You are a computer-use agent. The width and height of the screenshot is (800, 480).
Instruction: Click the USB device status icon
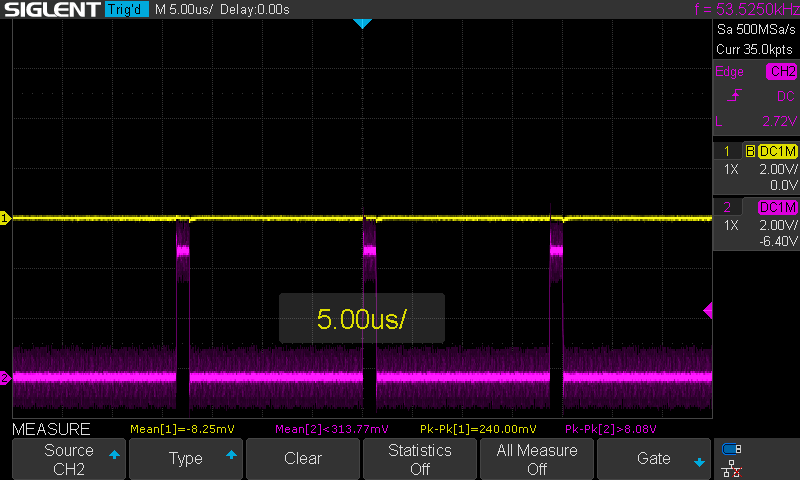731,449
